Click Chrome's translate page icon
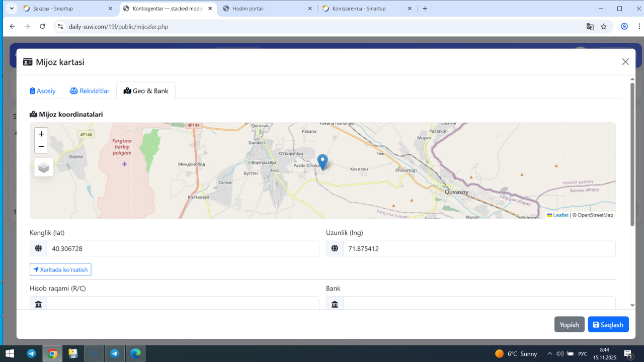The width and height of the screenshot is (644, 362). [590, 27]
